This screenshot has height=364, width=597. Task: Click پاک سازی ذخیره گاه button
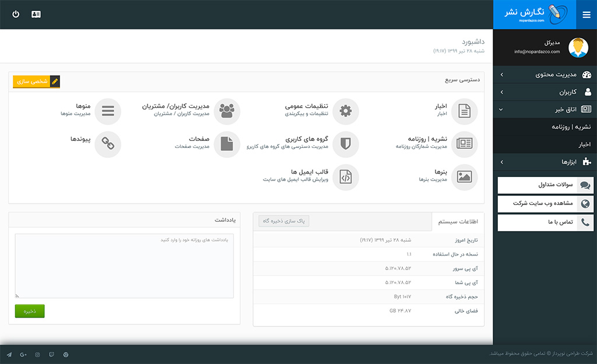coord(284,221)
